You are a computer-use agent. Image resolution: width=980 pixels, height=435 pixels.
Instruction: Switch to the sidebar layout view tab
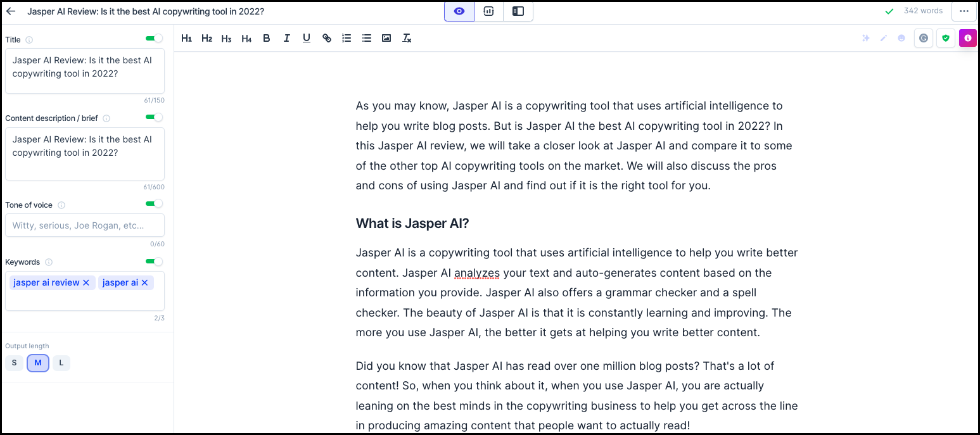click(x=518, y=11)
